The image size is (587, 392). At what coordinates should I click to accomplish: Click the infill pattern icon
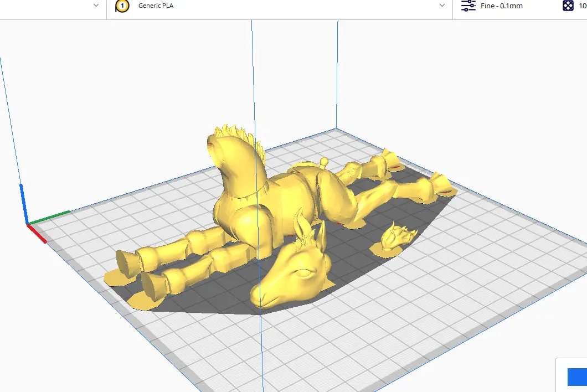pos(568,6)
